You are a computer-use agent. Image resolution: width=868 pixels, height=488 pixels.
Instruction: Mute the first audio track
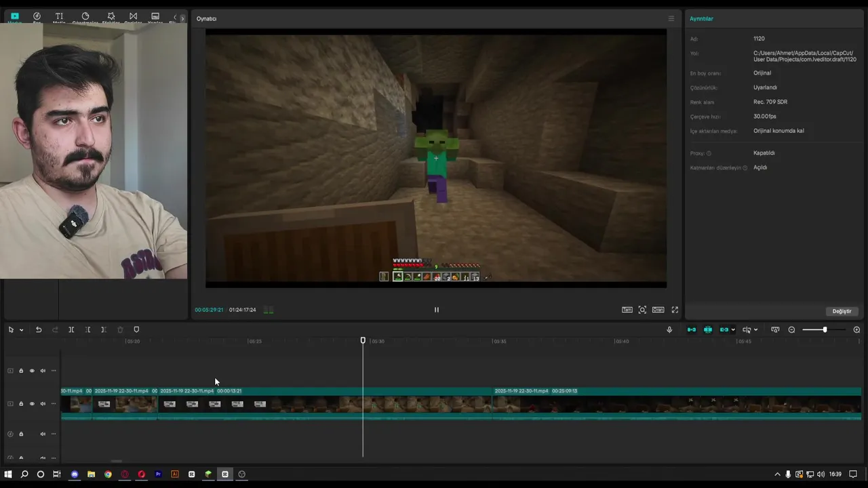(43, 434)
